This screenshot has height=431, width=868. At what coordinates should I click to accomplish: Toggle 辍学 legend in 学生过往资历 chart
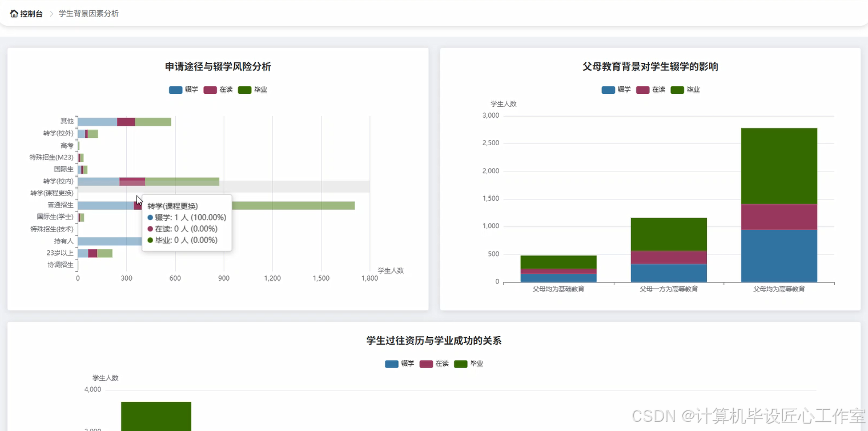(400, 364)
